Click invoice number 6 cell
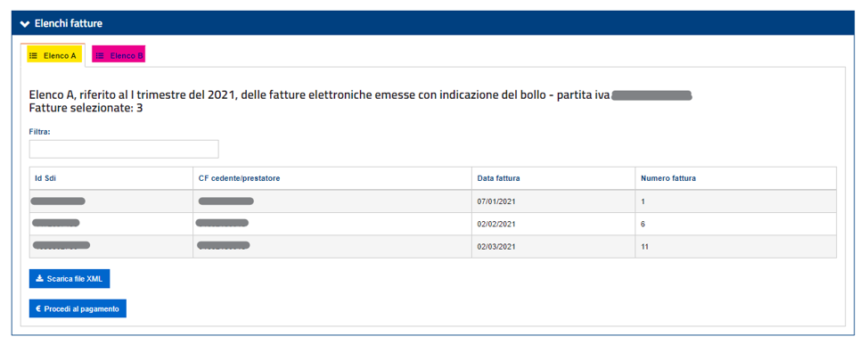The image size is (868, 353). (736, 224)
